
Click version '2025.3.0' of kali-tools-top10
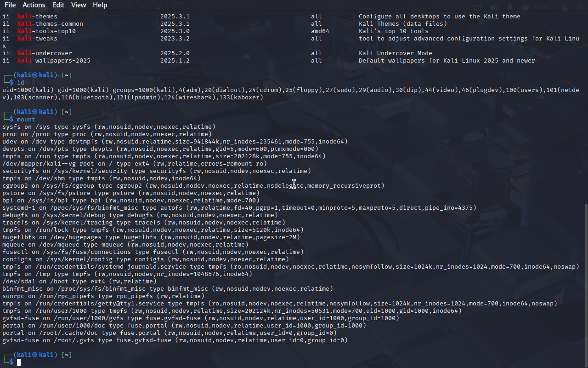tap(175, 31)
